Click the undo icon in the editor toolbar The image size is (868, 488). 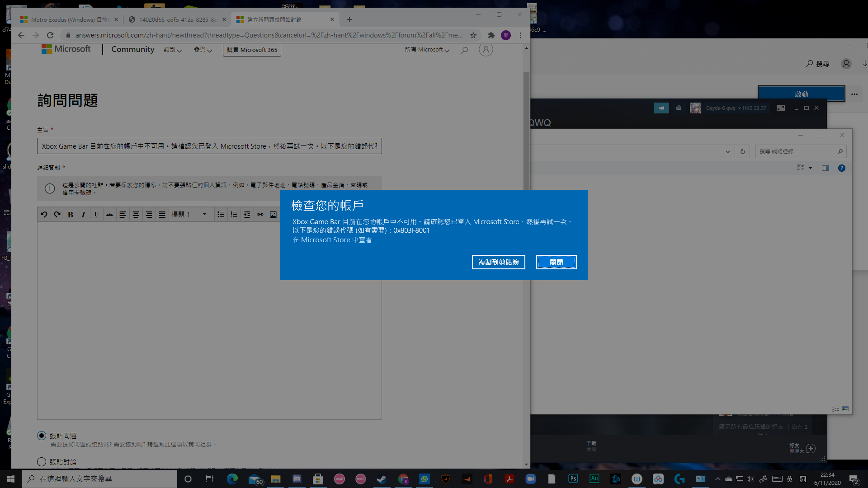click(x=44, y=215)
